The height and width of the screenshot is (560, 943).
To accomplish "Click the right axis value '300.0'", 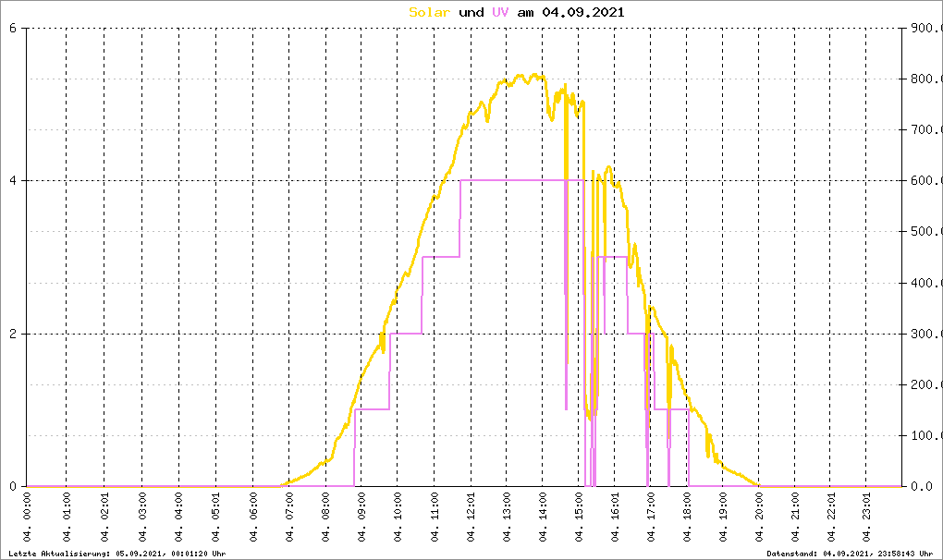I will pyautogui.click(x=926, y=334).
